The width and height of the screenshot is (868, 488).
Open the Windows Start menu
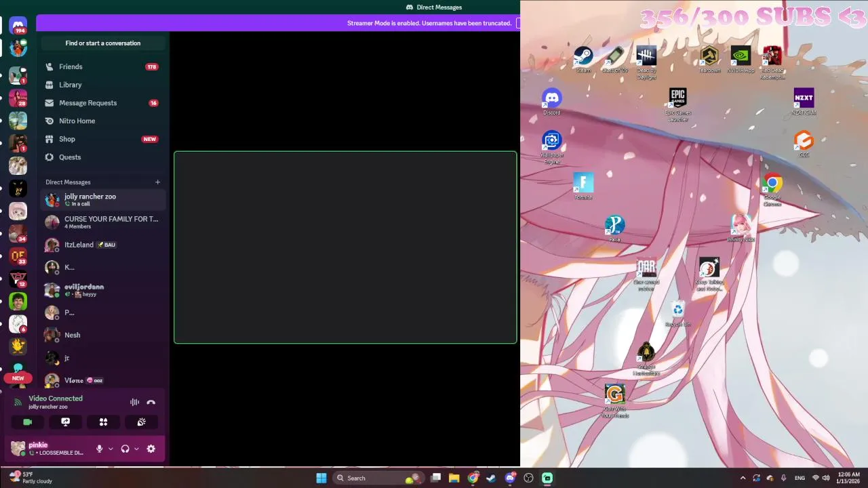click(x=321, y=478)
